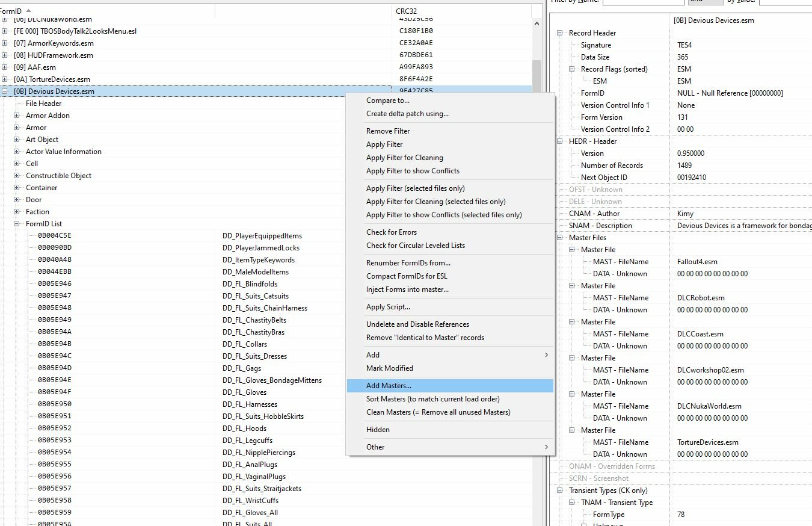This screenshot has width=812, height=526.
Task: Click the tree view vertical scrollbar thumb
Action: coord(537,75)
